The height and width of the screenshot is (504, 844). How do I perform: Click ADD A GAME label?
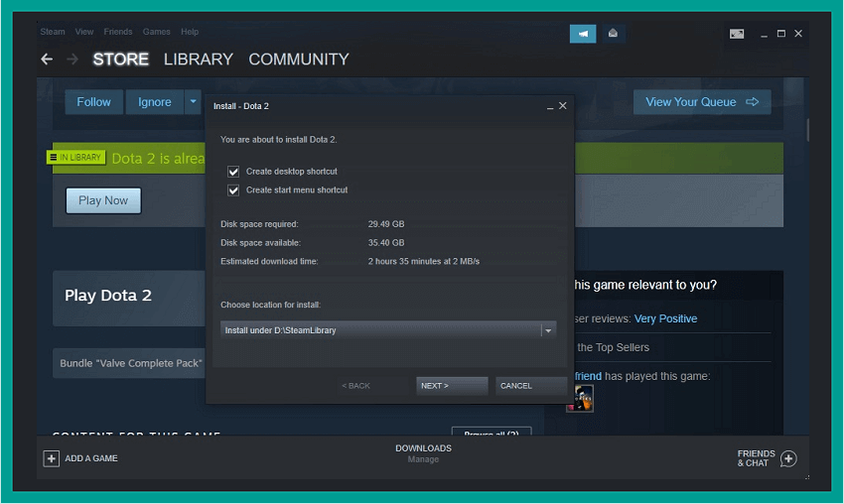coord(91,458)
